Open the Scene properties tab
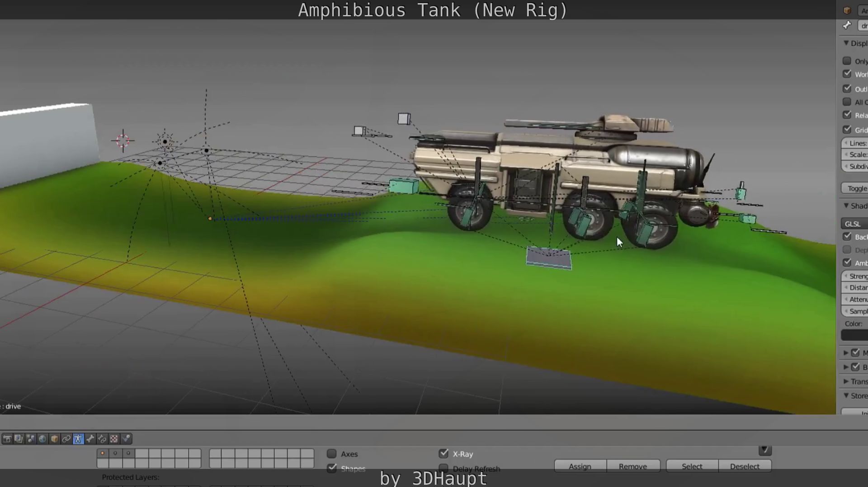The width and height of the screenshot is (868, 487). pyautogui.click(x=31, y=439)
